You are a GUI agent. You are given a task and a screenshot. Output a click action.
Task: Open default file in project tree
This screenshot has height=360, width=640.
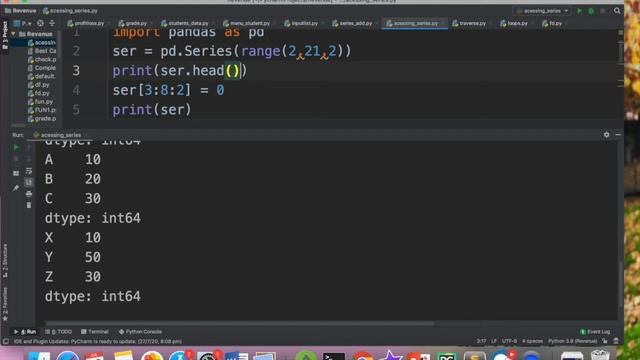click(41, 76)
